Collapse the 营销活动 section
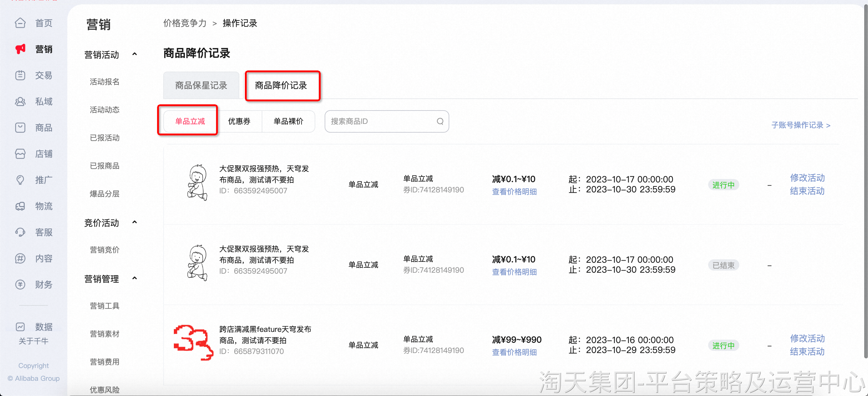Screen dimensions: 868x396 [135, 54]
